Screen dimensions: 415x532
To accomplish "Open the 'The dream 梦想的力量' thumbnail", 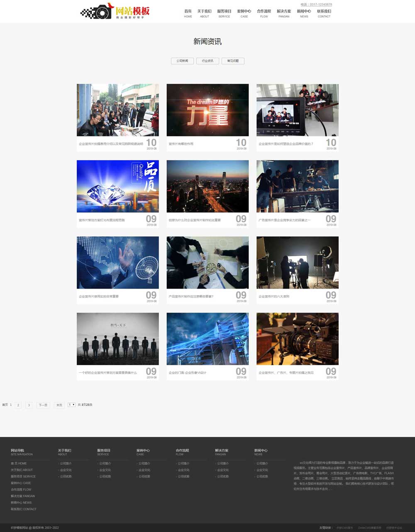I will point(207,110).
